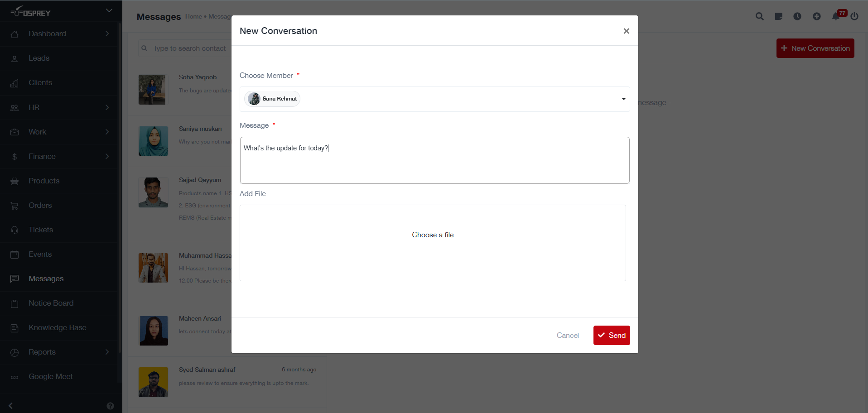The height and width of the screenshot is (413, 868).
Task: Send the new conversation message
Action: click(611, 335)
